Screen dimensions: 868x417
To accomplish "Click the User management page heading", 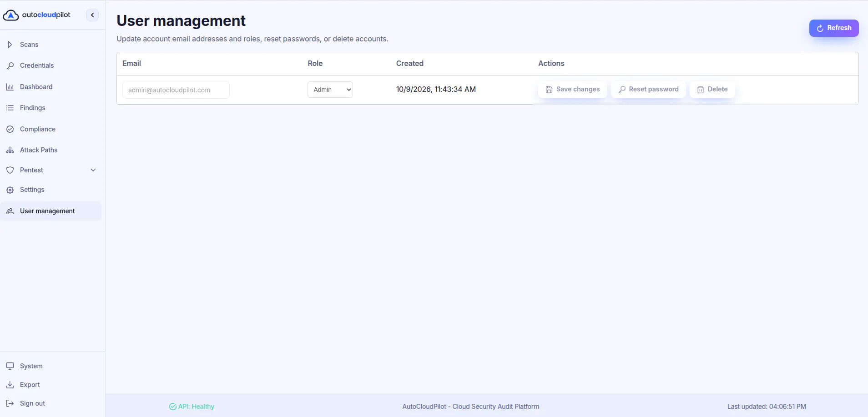I will (181, 21).
